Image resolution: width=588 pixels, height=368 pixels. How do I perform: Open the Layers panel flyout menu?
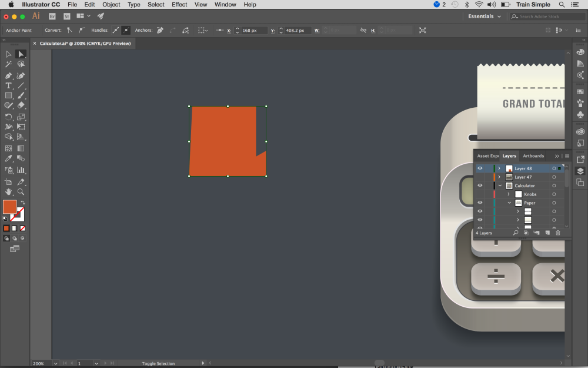tap(567, 156)
